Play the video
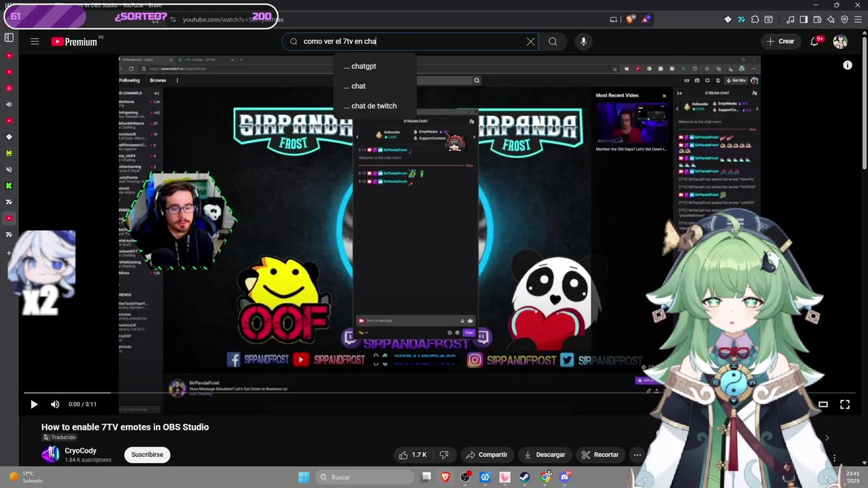This screenshot has width=868, height=488. click(x=34, y=405)
